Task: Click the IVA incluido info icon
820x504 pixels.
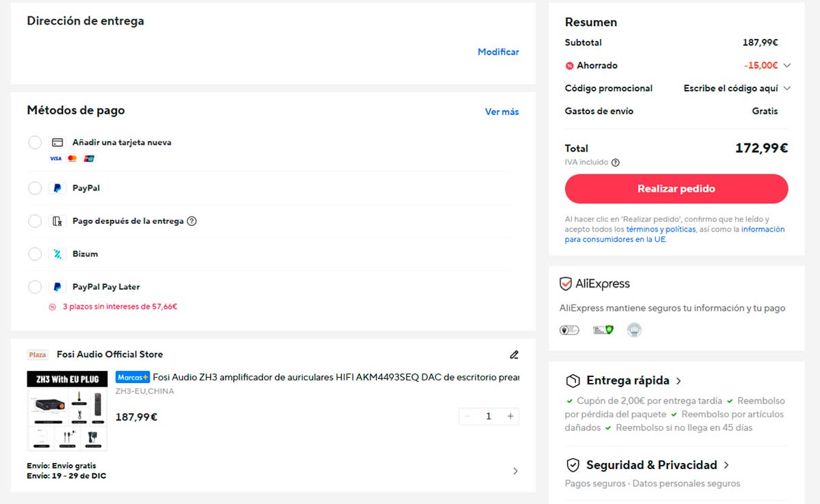Action: point(614,163)
